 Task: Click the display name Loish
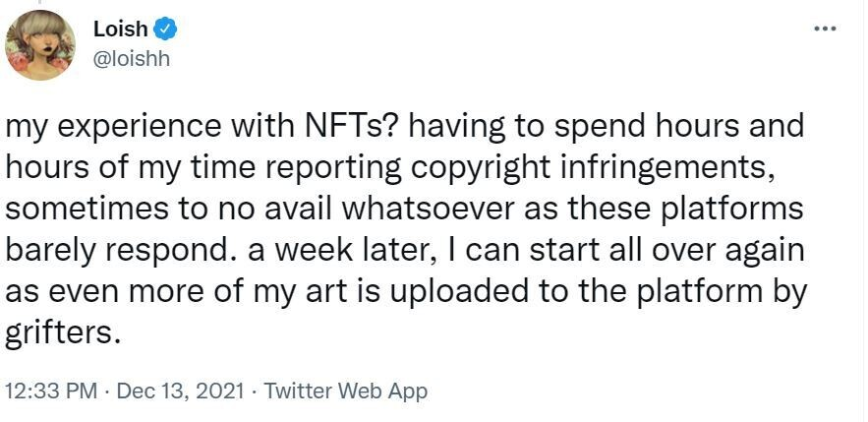120,30
